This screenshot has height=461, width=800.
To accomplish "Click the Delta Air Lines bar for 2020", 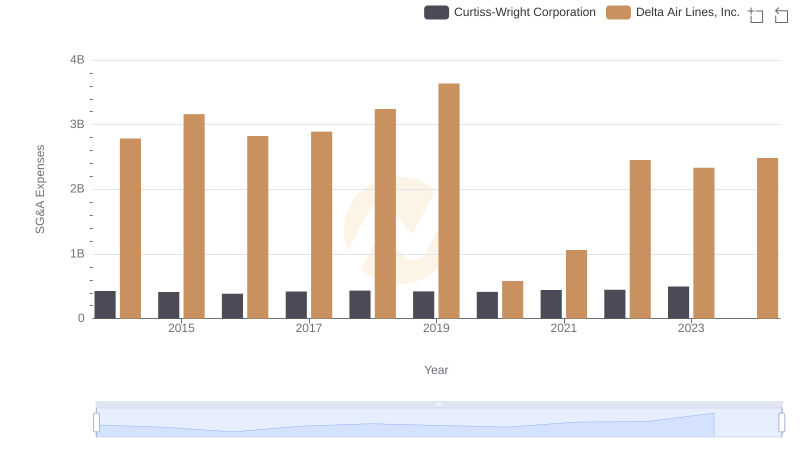I will (512, 300).
